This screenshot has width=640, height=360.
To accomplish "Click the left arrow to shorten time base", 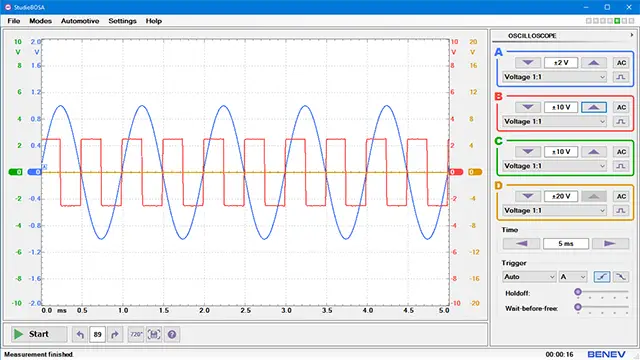I will (x=522, y=244).
